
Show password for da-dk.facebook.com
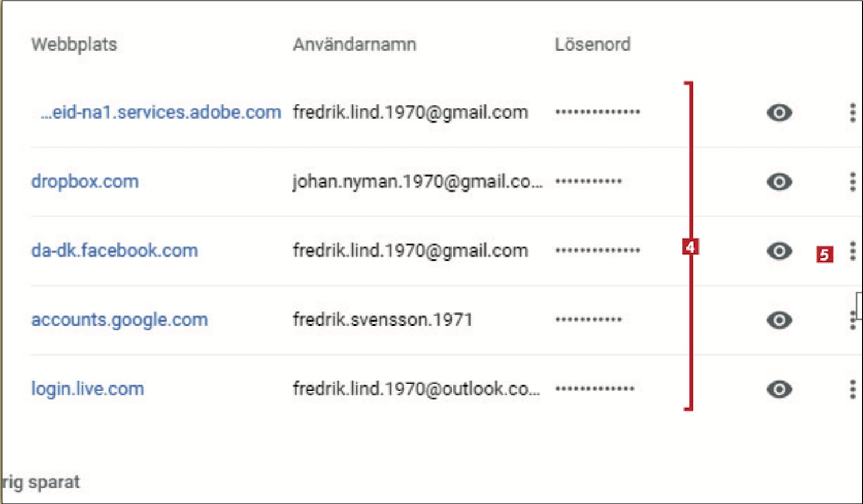[x=779, y=251]
